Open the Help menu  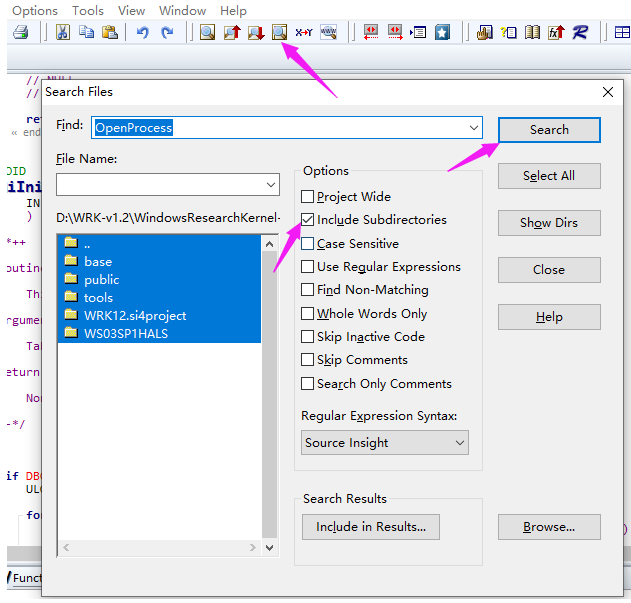[233, 10]
